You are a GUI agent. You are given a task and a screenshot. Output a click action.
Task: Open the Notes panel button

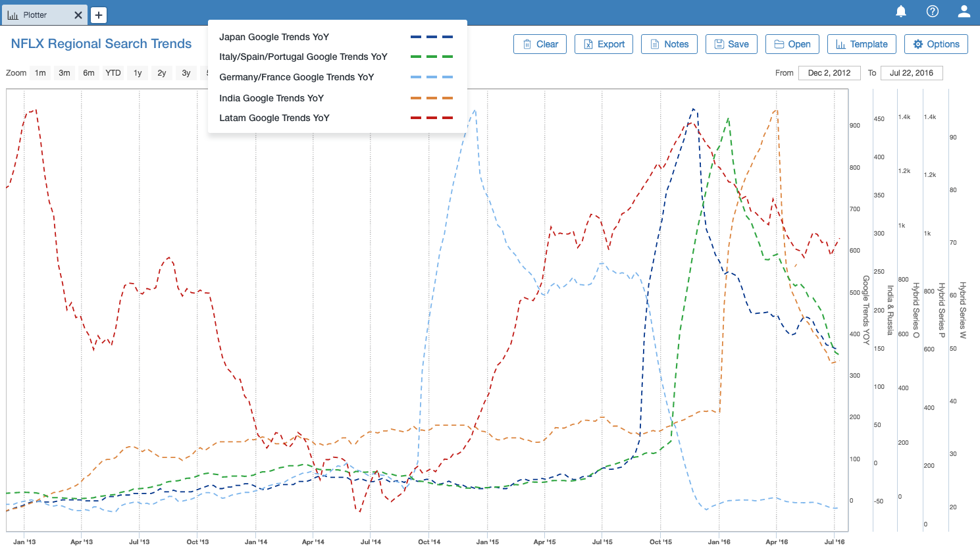[x=669, y=44]
